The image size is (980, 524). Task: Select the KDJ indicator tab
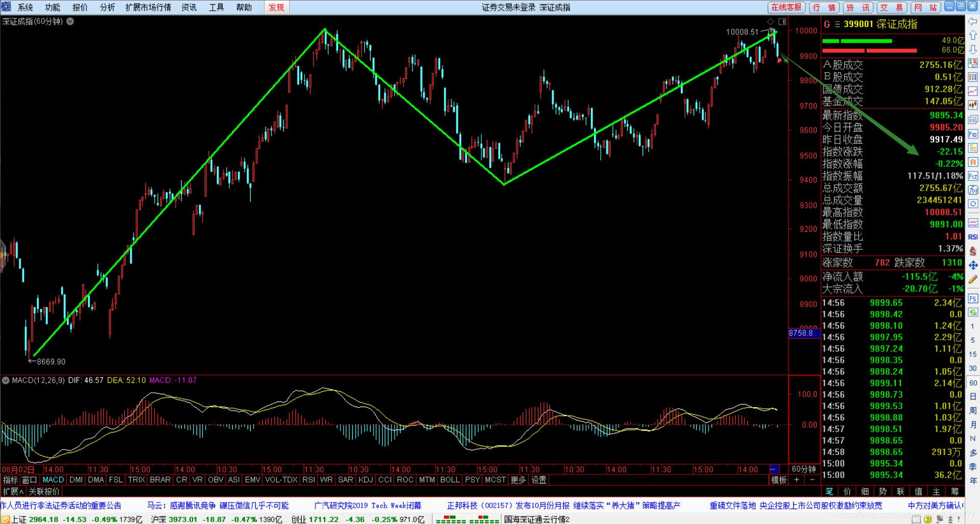coord(365,480)
